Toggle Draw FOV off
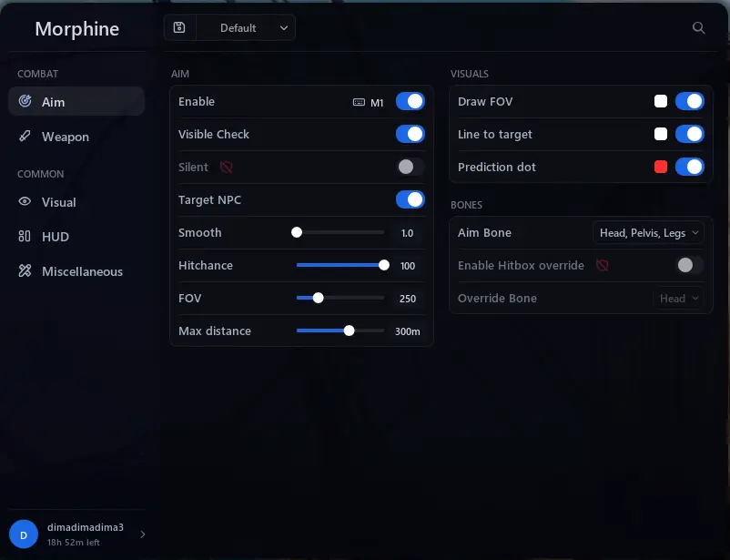The height and width of the screenshot is (560, 730). pos(690,101)
